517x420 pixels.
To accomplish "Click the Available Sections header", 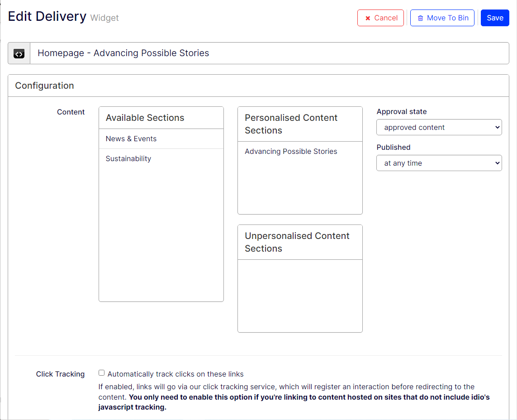I will 145,118.
